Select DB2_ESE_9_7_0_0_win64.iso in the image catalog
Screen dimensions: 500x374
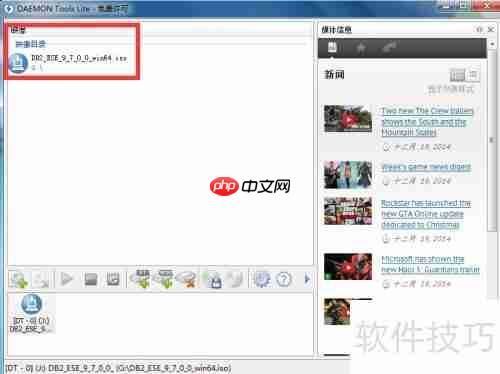tap(79, 58)
